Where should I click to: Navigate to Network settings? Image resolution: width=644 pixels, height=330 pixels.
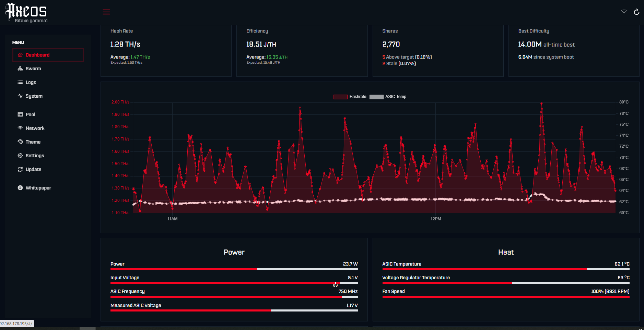(48, 128)
